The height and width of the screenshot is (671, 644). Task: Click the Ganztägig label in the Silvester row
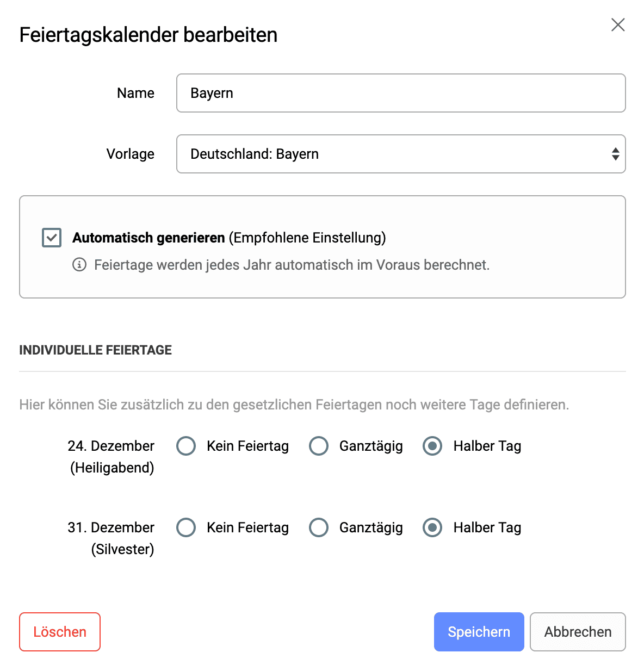371,527
